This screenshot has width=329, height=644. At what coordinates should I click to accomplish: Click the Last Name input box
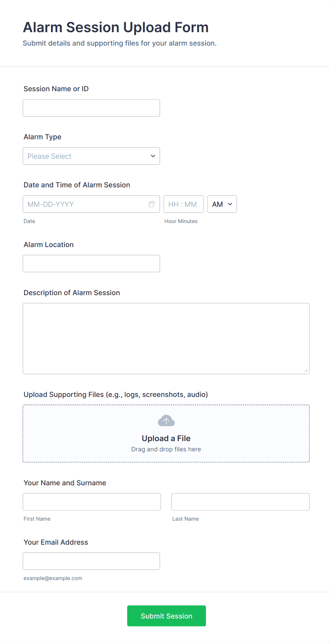pos(240,502)
